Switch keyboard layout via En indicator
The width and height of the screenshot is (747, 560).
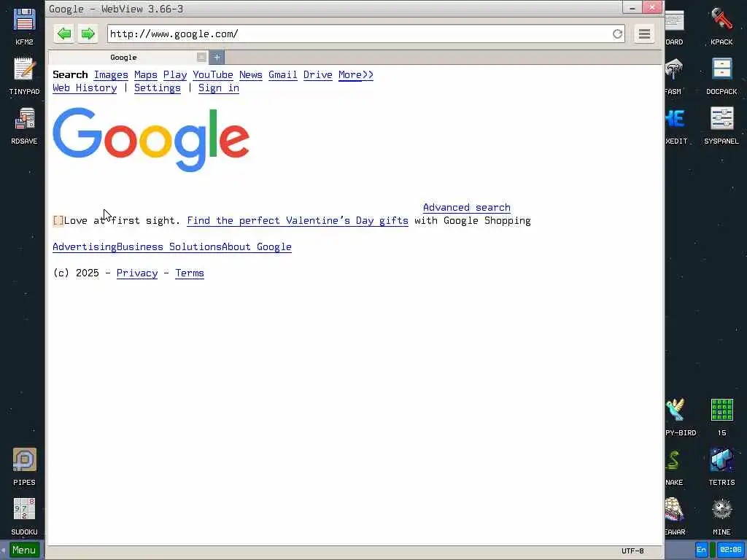(x=701, y=550)
